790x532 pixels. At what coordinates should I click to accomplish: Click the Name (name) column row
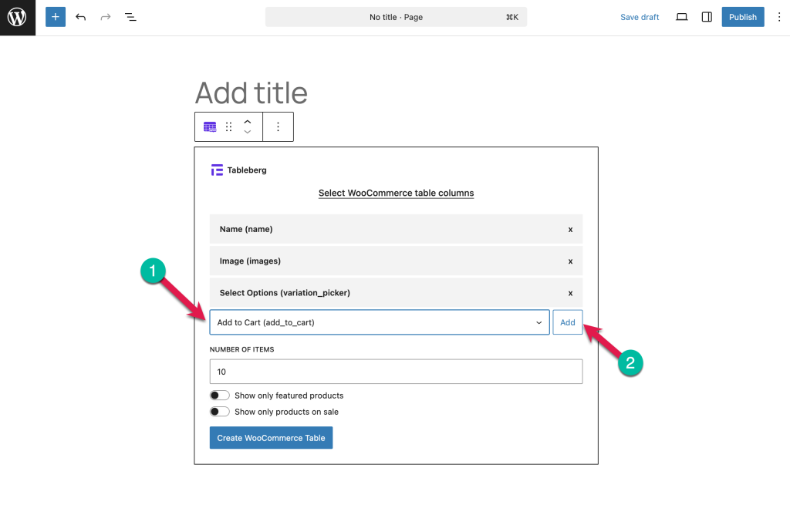tap(396, 229)
